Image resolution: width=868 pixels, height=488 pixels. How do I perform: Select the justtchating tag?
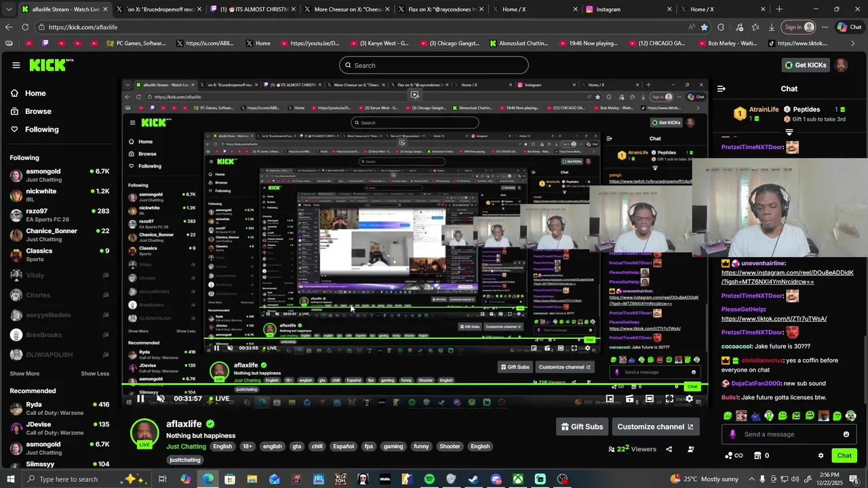point(185,460)
